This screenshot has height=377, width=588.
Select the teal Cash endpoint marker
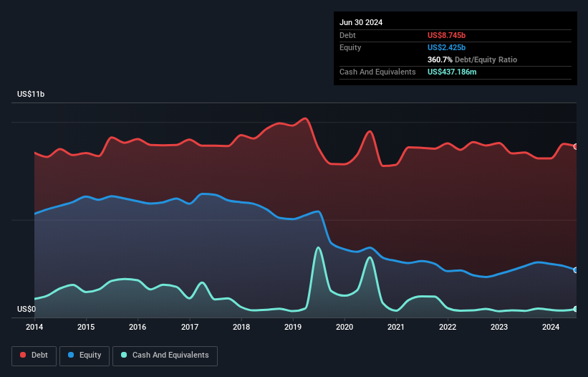(x=576, y=309)
